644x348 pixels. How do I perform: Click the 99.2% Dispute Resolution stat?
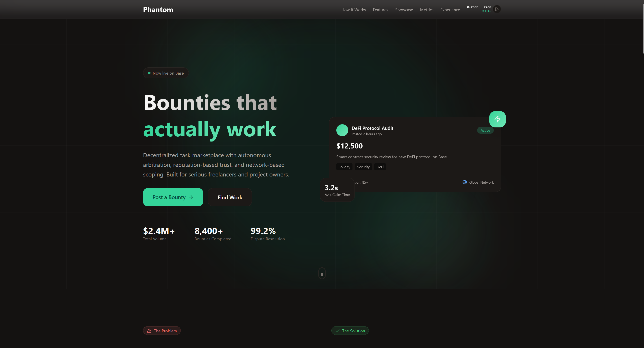(268, 233)
